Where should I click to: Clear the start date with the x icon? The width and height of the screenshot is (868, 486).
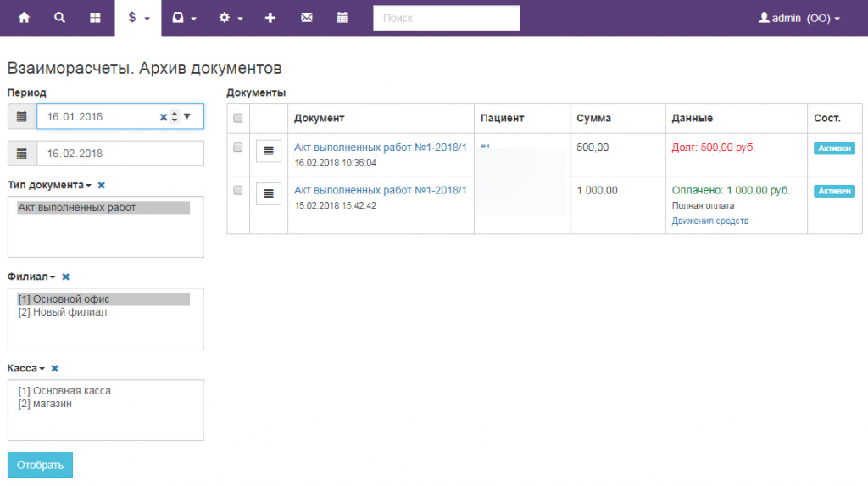[164, 117]
